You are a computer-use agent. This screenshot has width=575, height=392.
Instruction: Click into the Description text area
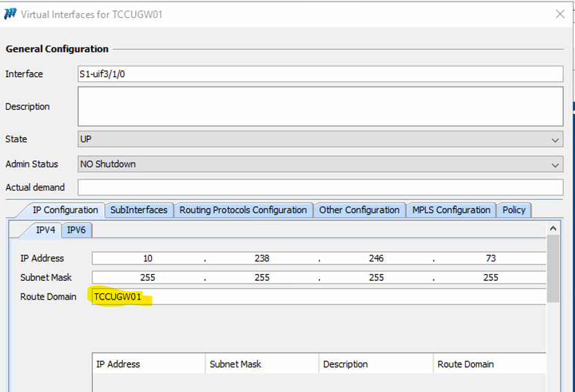320,106
